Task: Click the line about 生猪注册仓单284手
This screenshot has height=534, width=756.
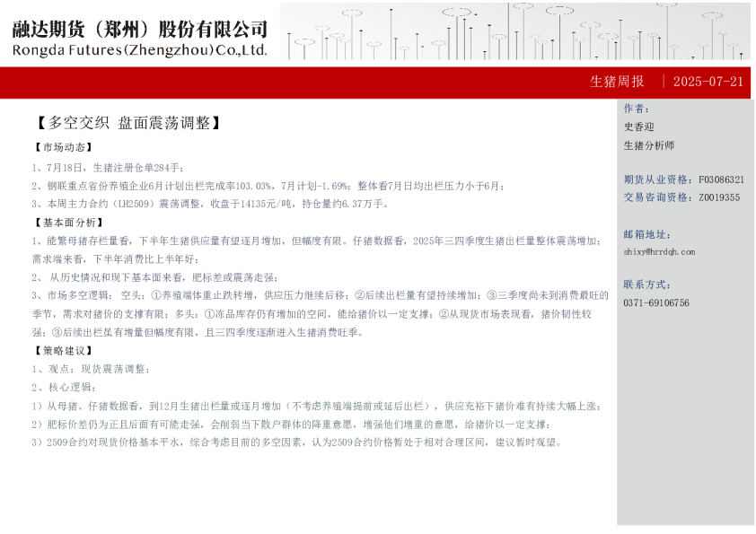Action: click(x=108, y=167)
